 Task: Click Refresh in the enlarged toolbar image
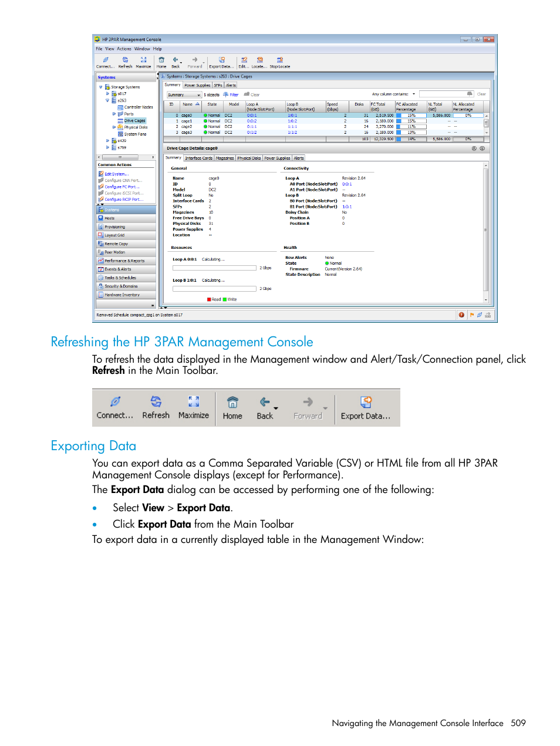click(x=156, y=407)
